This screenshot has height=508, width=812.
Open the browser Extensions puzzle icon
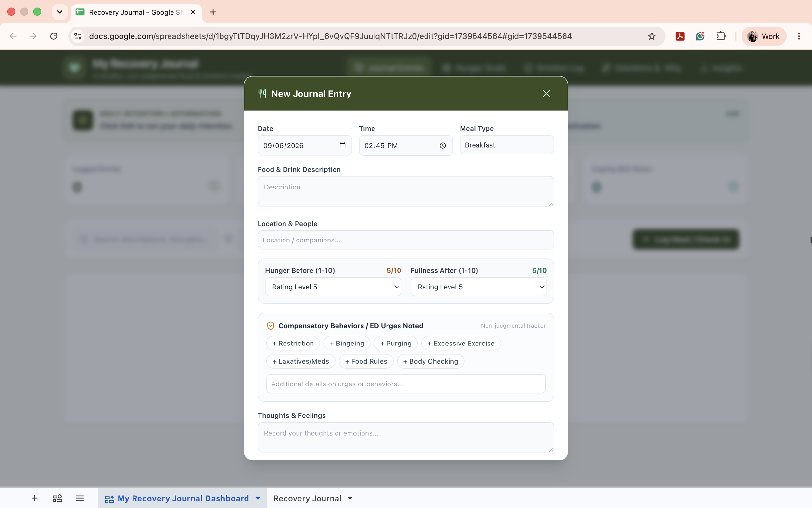click(x=721, y=36)
